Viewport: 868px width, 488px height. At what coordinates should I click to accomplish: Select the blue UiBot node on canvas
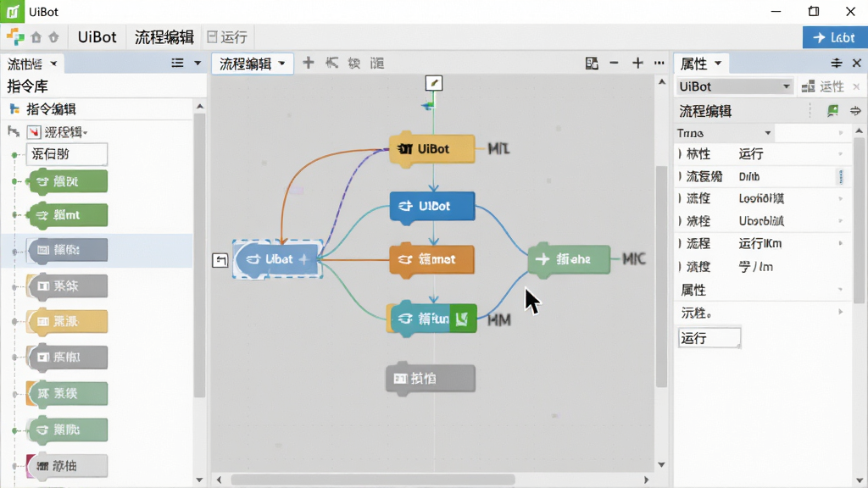pyautogui.click(x=432, y=207)
